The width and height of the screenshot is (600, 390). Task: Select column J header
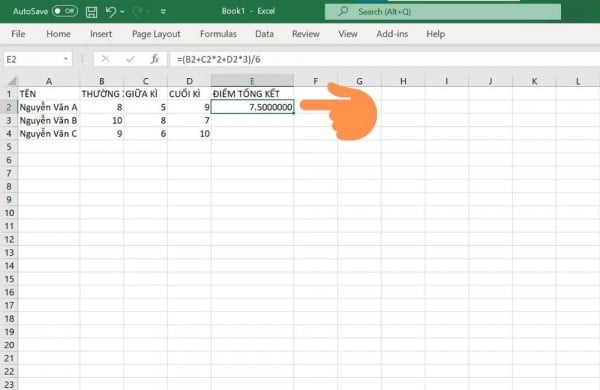pyautogui.click(x=491, y=81)
